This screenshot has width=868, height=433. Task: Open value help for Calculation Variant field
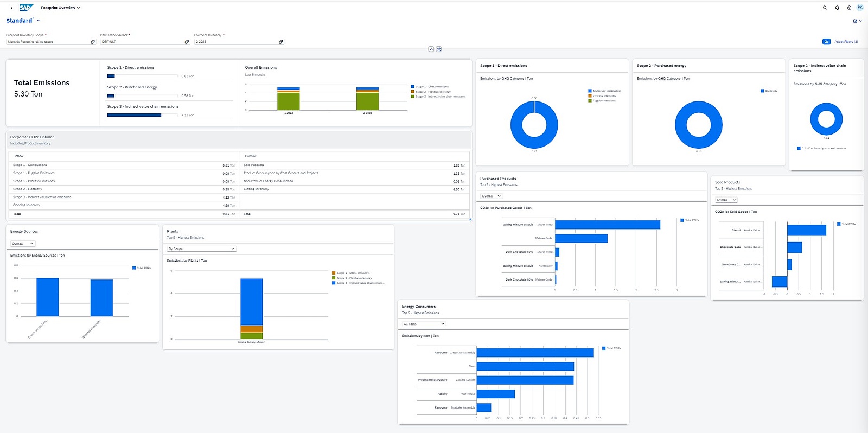point(187,42)
